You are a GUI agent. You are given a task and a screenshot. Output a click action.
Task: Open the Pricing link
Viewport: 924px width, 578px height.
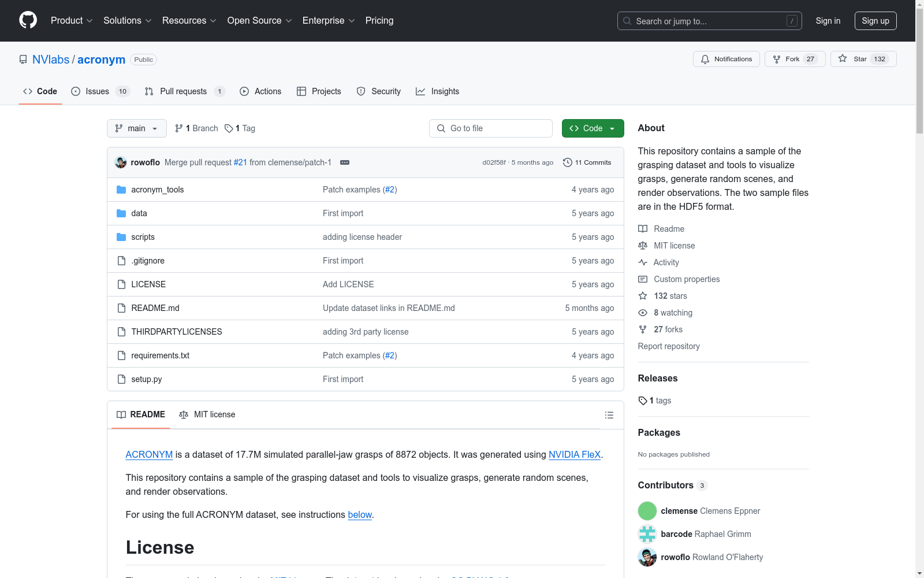point(379,21)
